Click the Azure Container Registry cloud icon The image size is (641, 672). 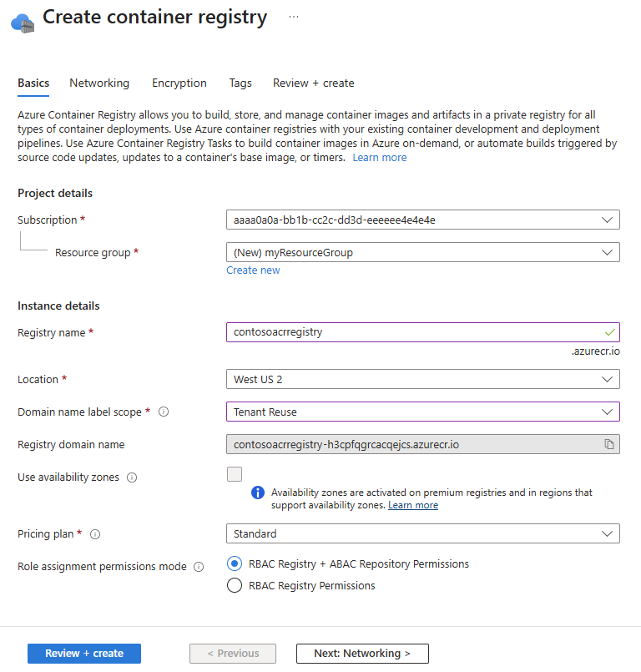click(x=22, y=23)
